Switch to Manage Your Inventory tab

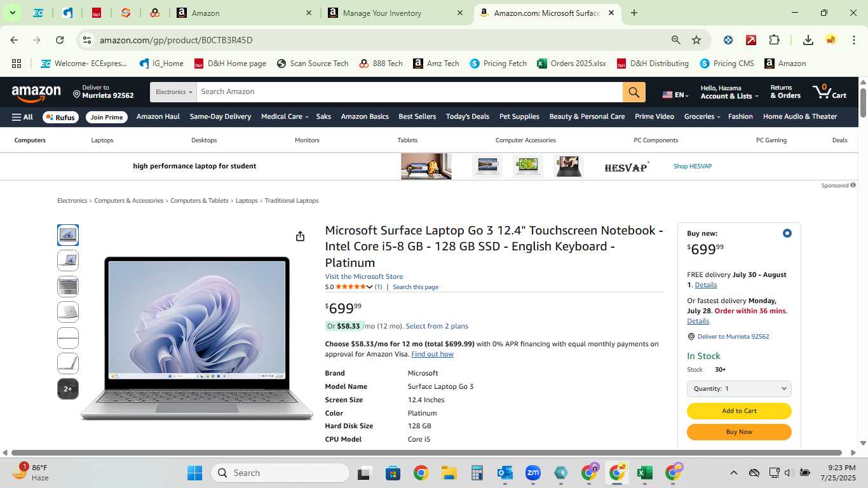pyautogui.click(x=395, y=13)
